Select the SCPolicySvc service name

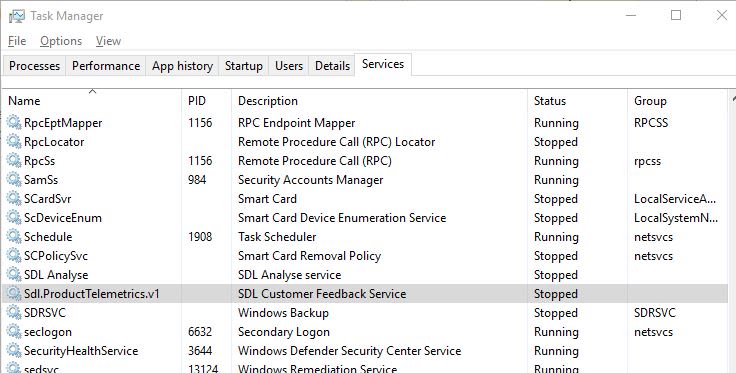pos(56,256)
